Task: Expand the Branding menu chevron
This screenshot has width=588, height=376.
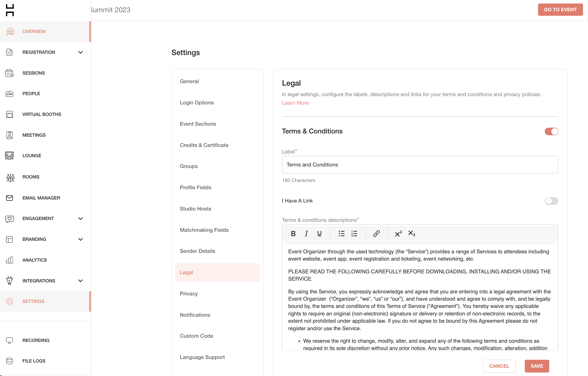Action: coord(80,239)
